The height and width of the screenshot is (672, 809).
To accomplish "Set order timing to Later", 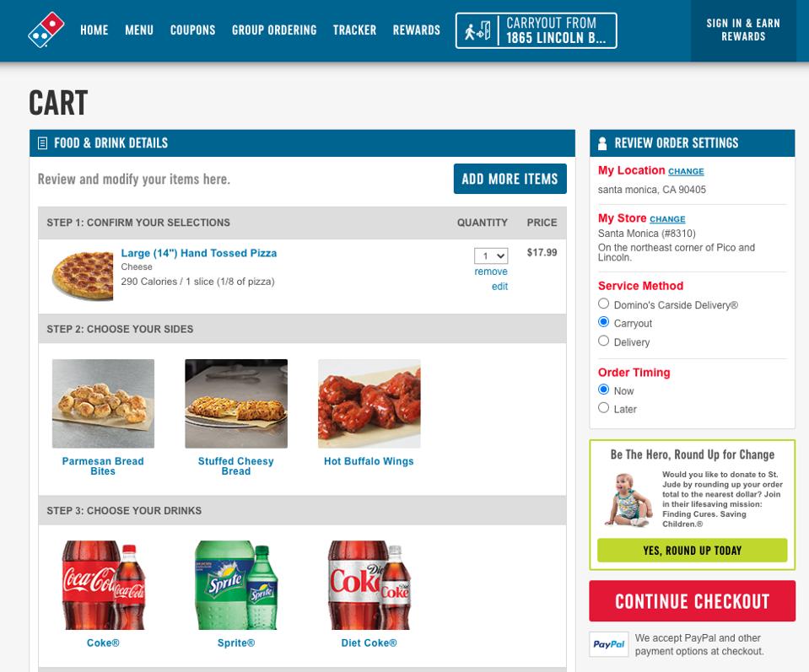I will 603,407.
